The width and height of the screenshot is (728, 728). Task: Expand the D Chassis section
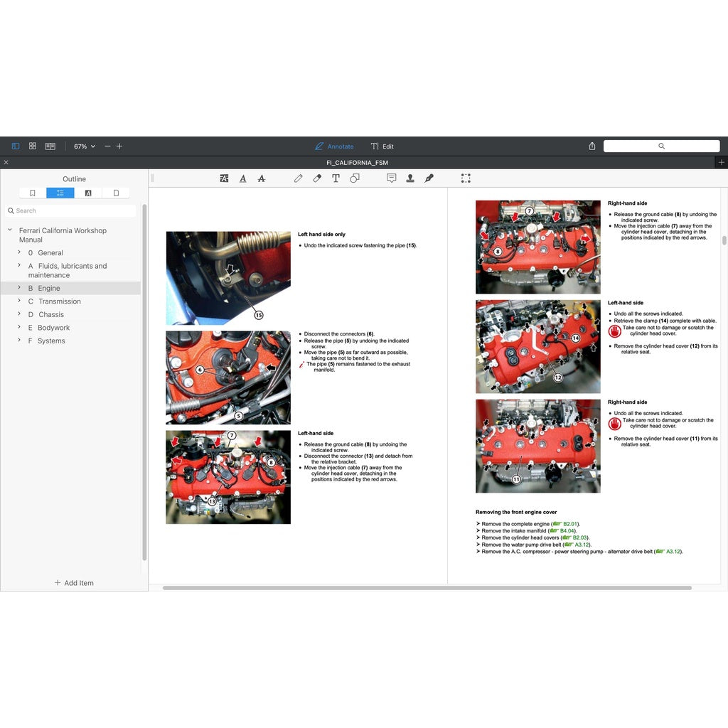pyautogui.click(x=19, y=314)
